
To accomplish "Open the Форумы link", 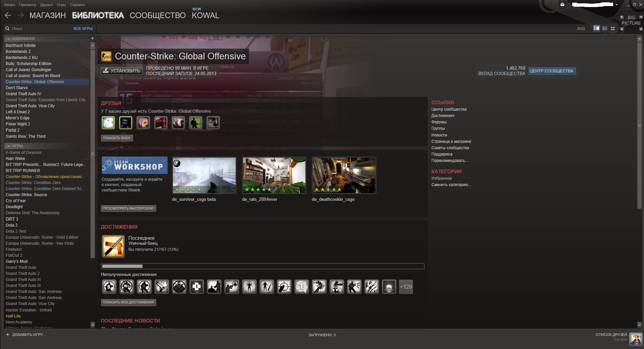I will 439,122.
